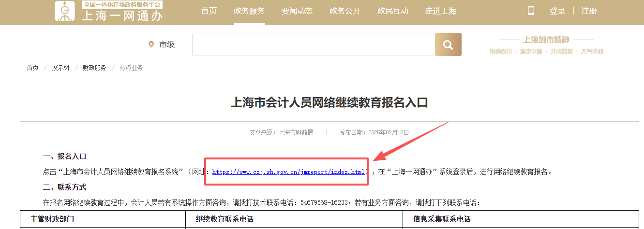Screen dimensions: 644x229
Task: Select 政务服务 in the top navigation
Action: tap(249, 11)
